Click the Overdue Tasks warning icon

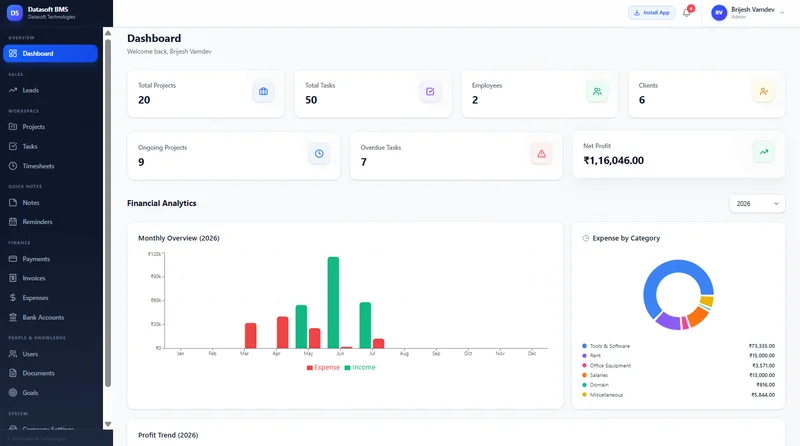541,154
